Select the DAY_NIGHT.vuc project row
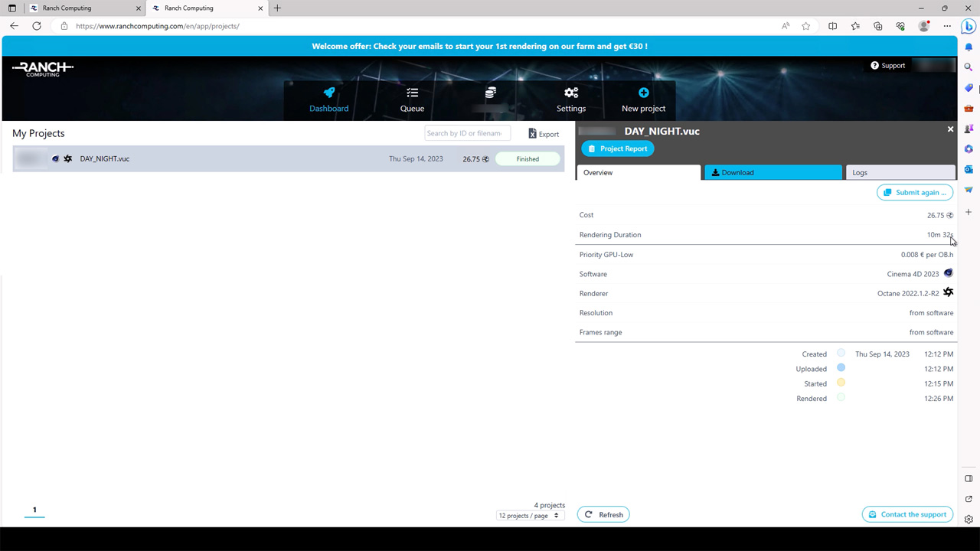980x551 pixels. [289, 159]
